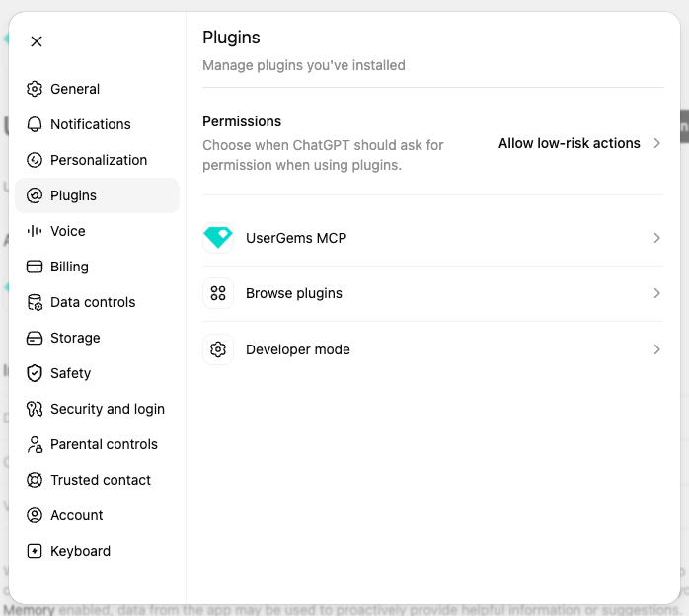Click the Data controls database icon
Image resolution: width=689 pixels, height=616 pixels.
(35, 302)
